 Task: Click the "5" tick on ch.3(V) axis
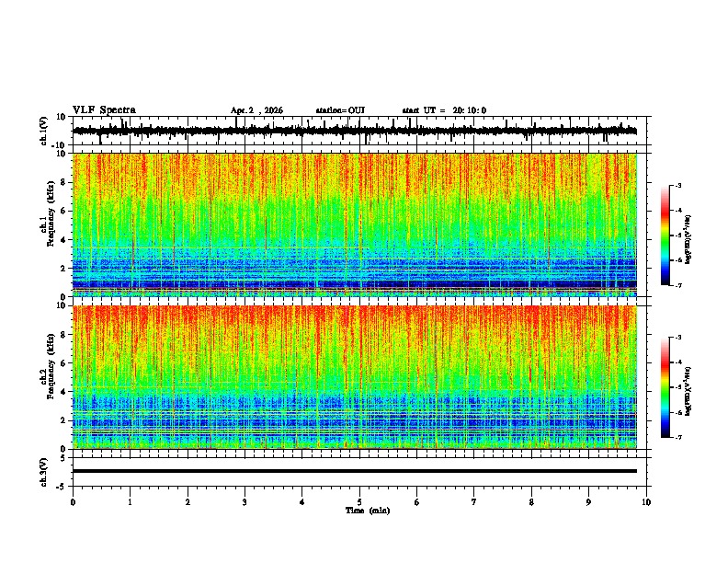pyautogui.click(x=64, y=458)
